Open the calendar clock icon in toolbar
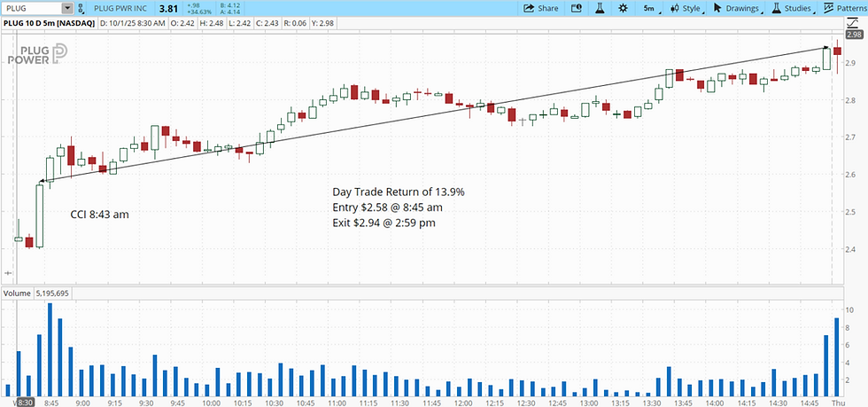The width and height of the screenshot is (868, 407). click(577, 8)
